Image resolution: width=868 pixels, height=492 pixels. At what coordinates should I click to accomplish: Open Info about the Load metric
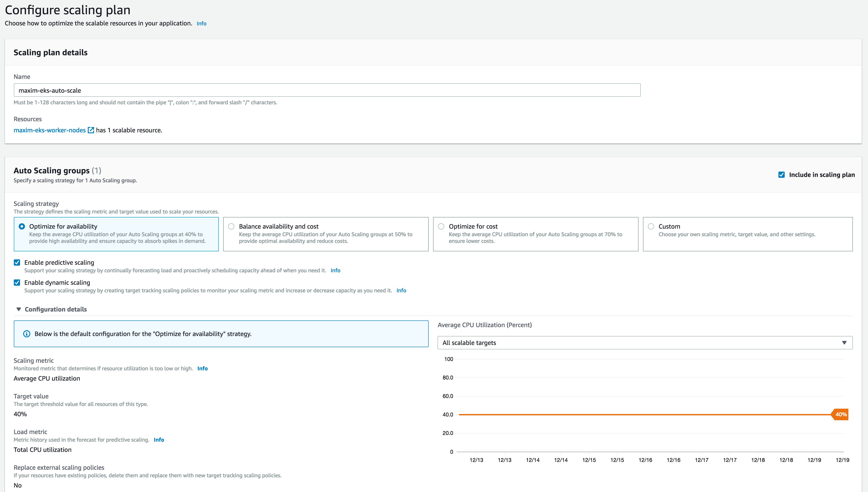[x=159, y=440]
